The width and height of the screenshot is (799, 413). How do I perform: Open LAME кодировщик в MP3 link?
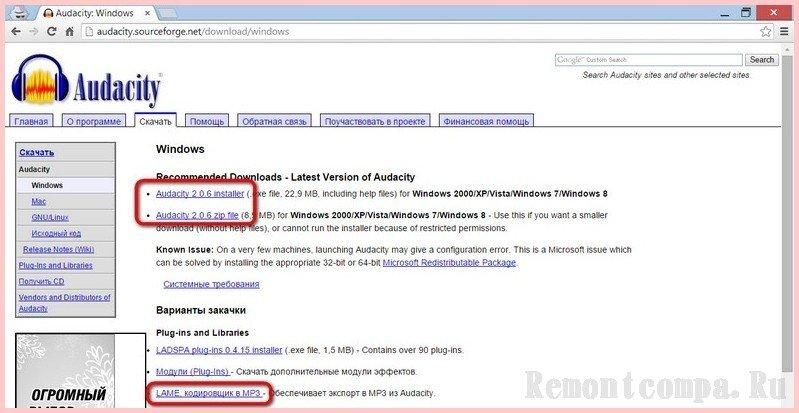click(x=208, y=393)
